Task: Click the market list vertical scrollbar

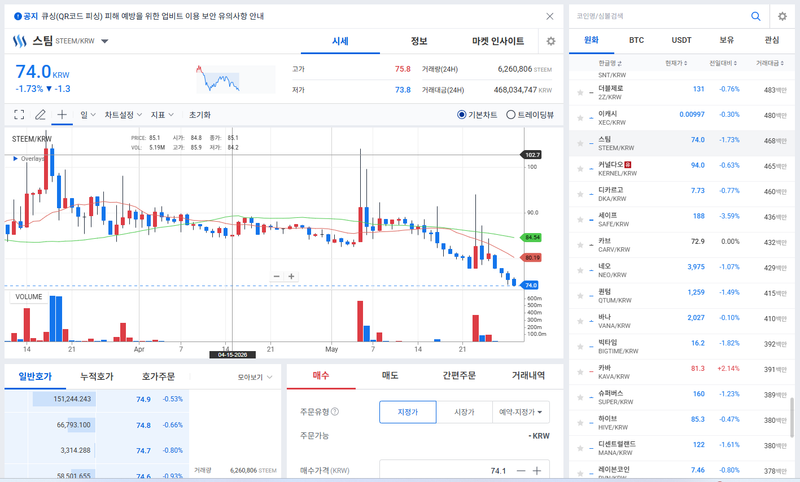Action: coord(791,417)
